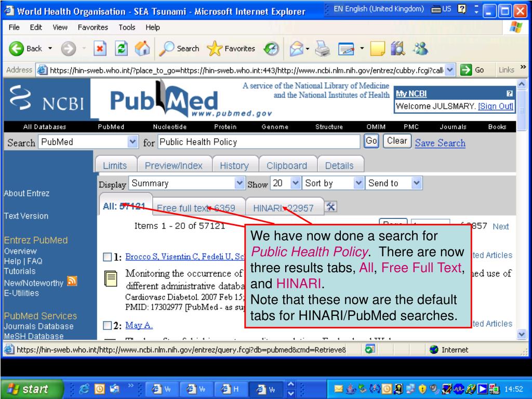Click the My NCBI help question icon
Image resolution: width=532 pixels, height=399 pixels.
pos(509,94)
